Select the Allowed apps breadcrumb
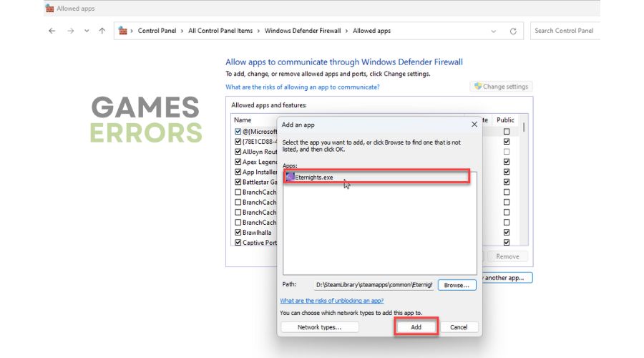 coord(371,31)
